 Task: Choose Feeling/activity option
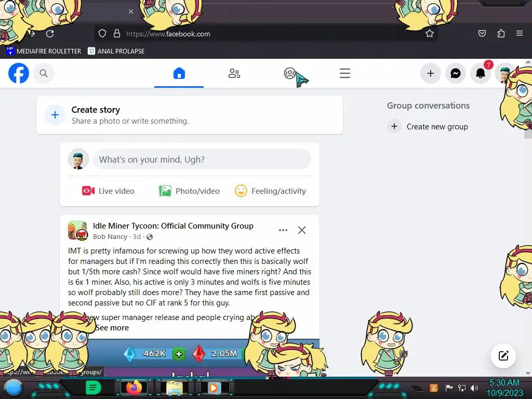tap(270, 191)
